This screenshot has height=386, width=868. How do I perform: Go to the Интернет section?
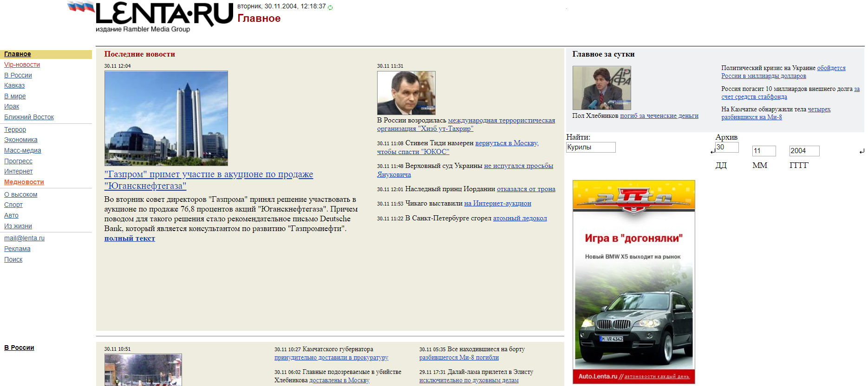point(19,171)
